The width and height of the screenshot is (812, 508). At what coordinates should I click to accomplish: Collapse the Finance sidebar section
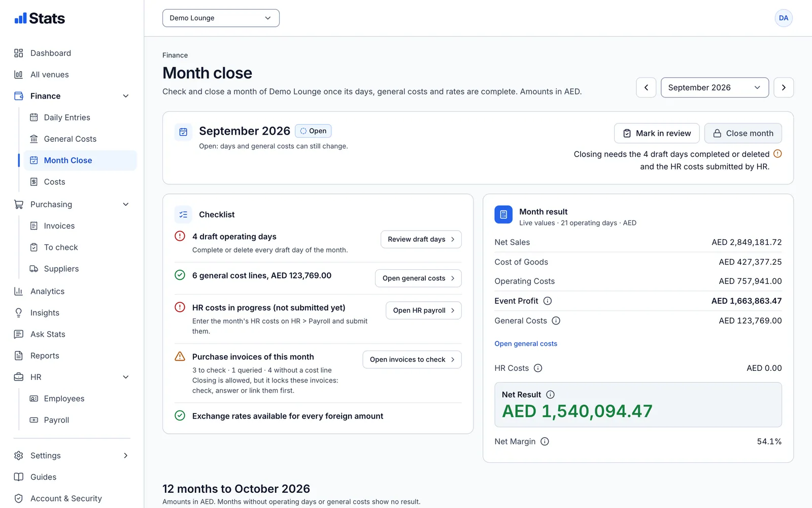click(126, 96)
